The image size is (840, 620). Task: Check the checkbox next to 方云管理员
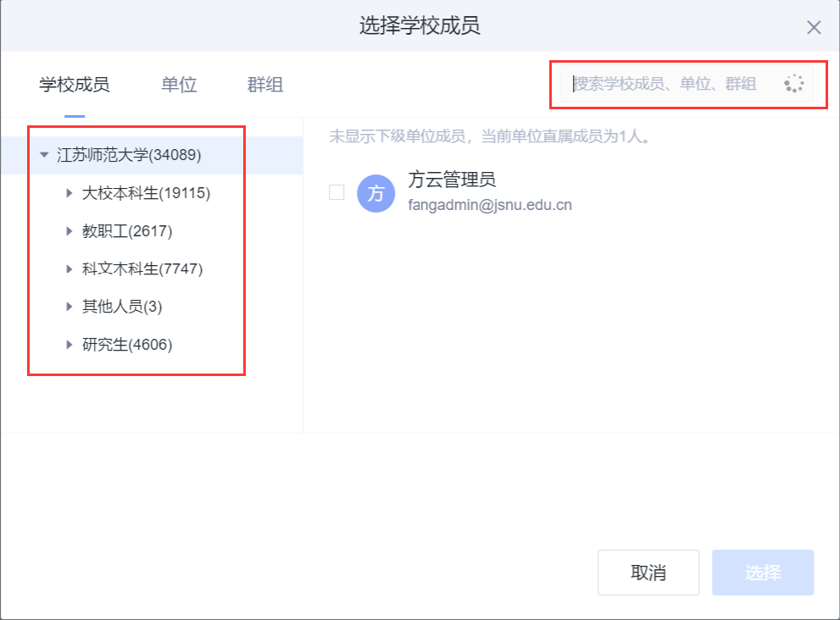click(x=337, y=193)
